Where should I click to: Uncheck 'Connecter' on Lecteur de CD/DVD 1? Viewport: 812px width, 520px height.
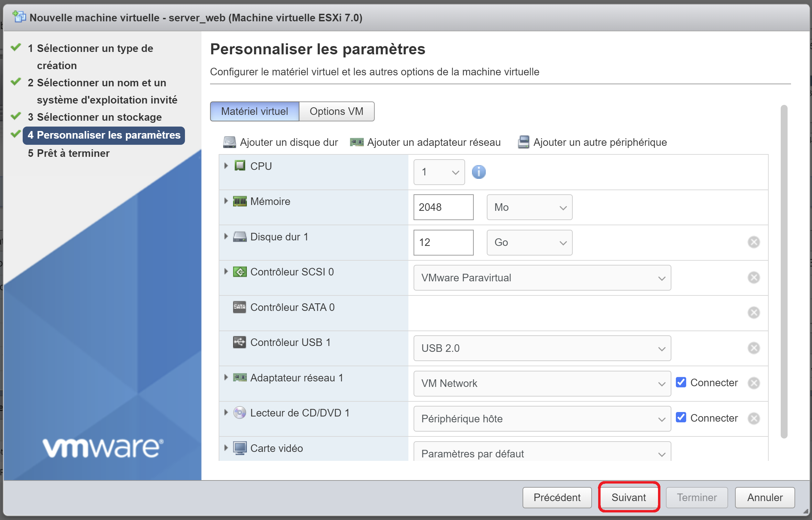pyautogui.click(x=681, y=418)
